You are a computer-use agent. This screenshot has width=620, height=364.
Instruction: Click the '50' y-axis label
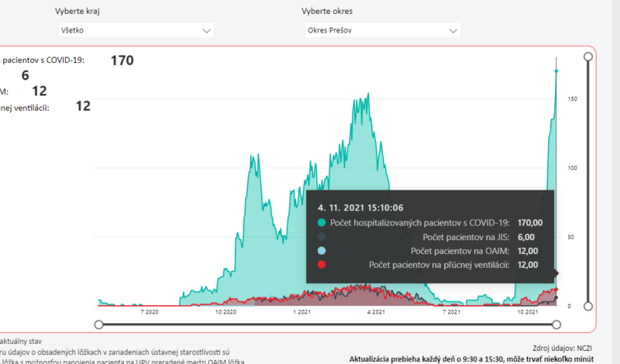[570, 237]
